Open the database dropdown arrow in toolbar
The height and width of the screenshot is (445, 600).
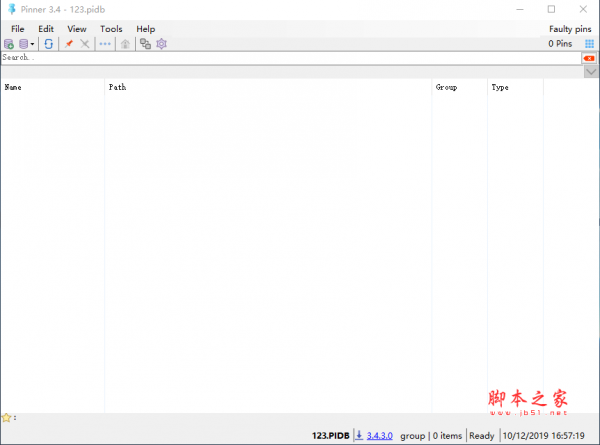click(x=32, y=44)
